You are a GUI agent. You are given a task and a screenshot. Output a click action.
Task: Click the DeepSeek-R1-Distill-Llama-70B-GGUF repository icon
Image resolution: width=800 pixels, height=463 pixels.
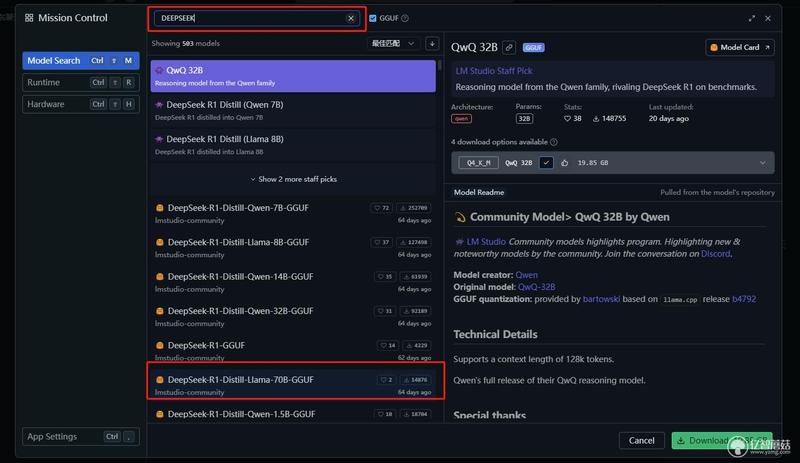coord(160,379)
